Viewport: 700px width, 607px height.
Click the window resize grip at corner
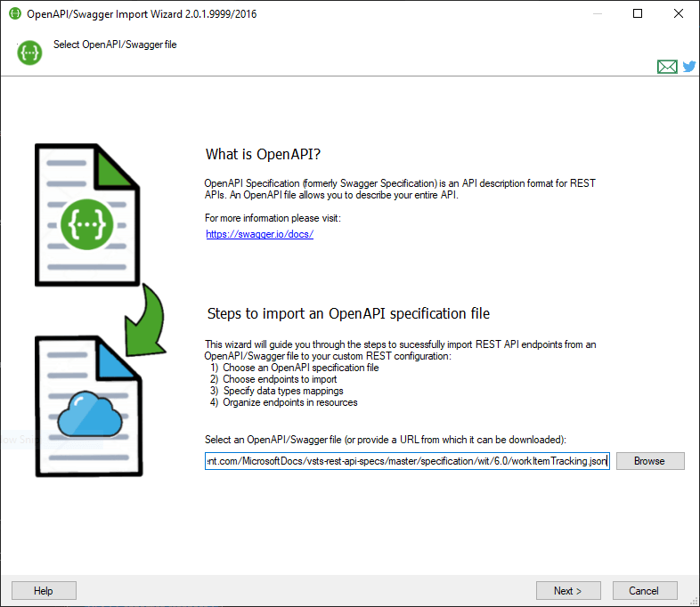point(693,601)
